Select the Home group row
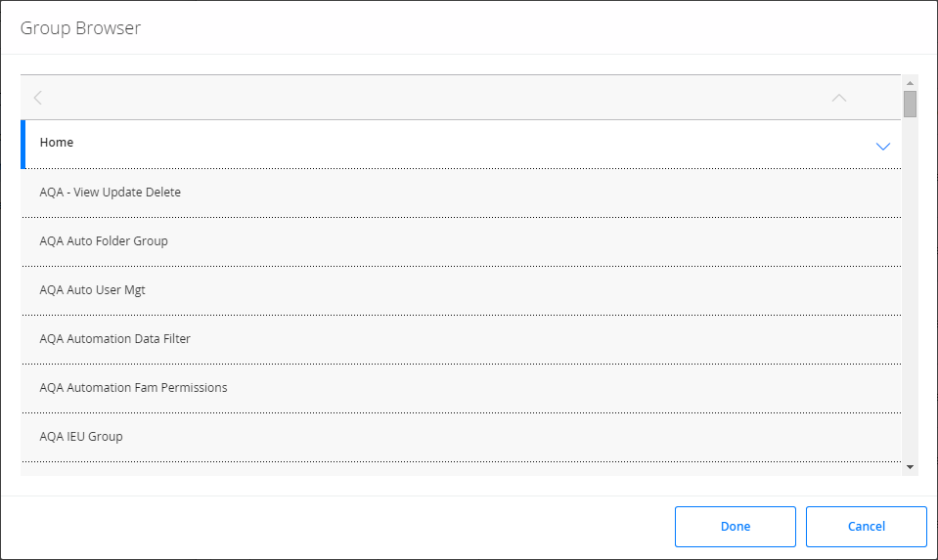Screen dimensions: 938x560 click(461, 144)
